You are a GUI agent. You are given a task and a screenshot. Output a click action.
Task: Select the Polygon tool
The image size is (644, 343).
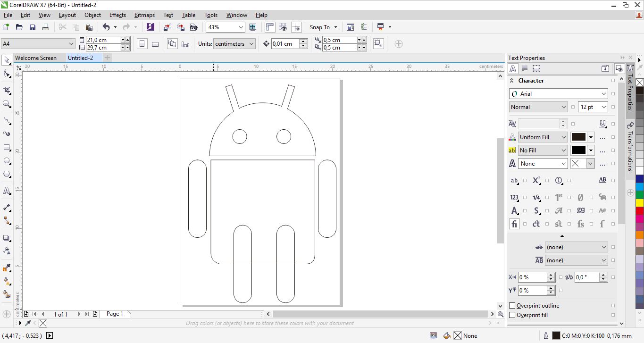point(7,174)
